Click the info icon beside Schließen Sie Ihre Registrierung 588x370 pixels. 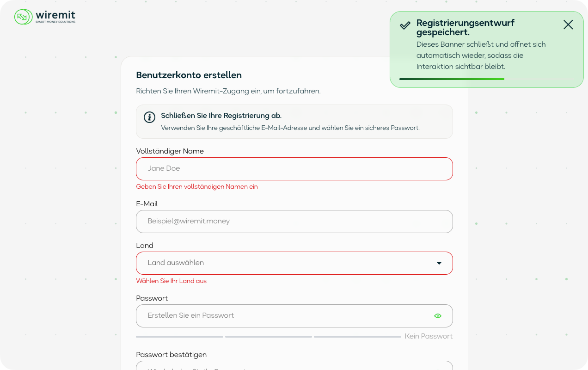point(149,117)
